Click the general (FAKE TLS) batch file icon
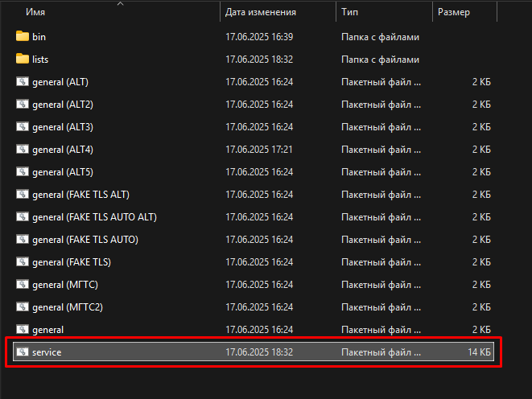 [23, 261]
